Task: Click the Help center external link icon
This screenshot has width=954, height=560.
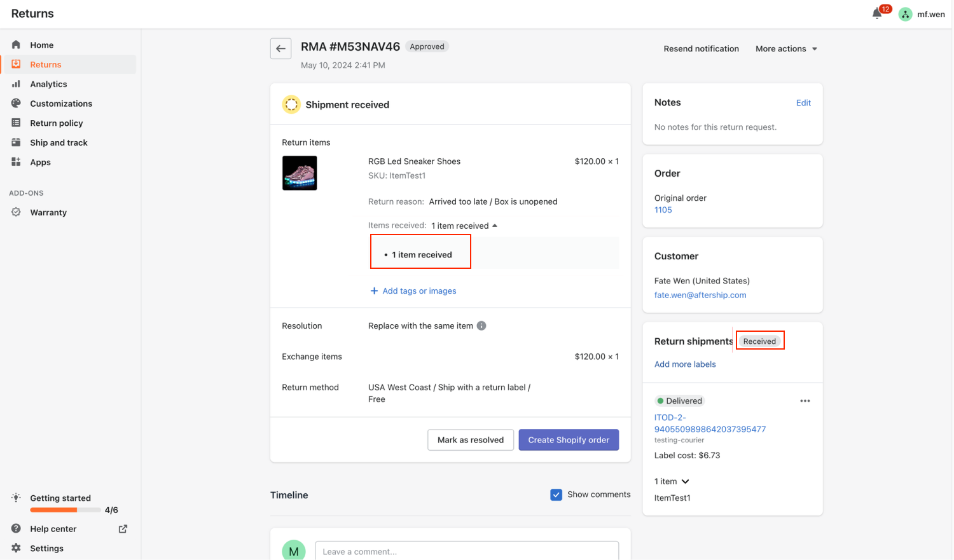Action: (123, 529)
